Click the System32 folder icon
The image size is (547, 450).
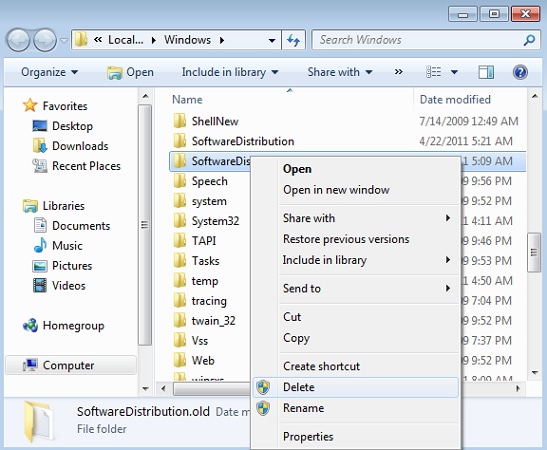click(x=180, y=221)
